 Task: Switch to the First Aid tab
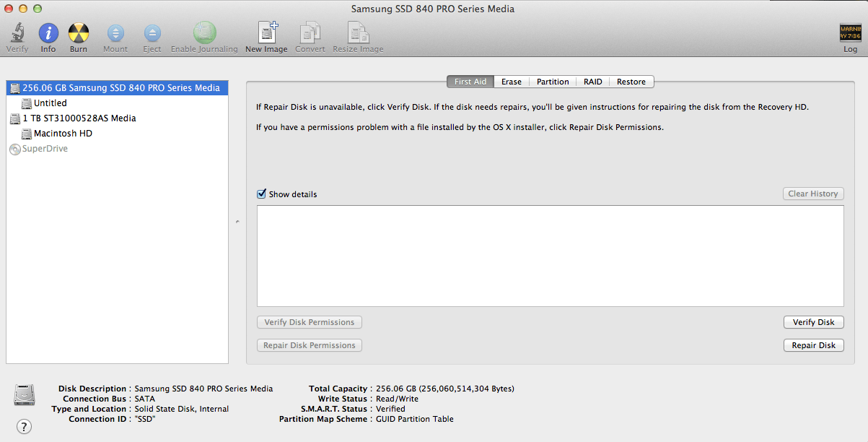(470, 82)
